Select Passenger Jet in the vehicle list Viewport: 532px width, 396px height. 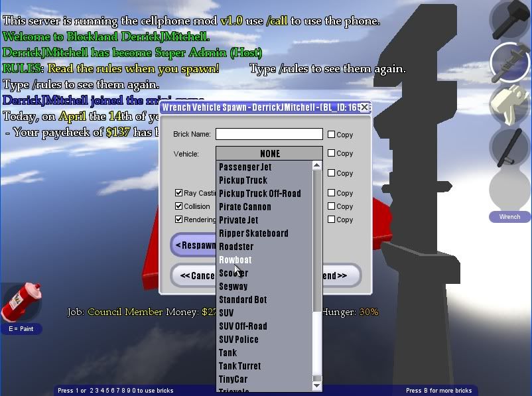click(x=245, y=167)
